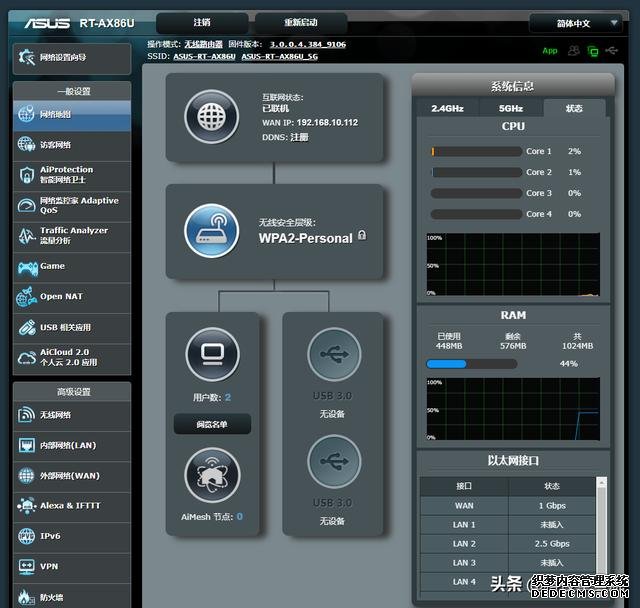Open AiProtection shield icon
The width and height of the screenshot is (640, 608).
click(x=27, y=175)
